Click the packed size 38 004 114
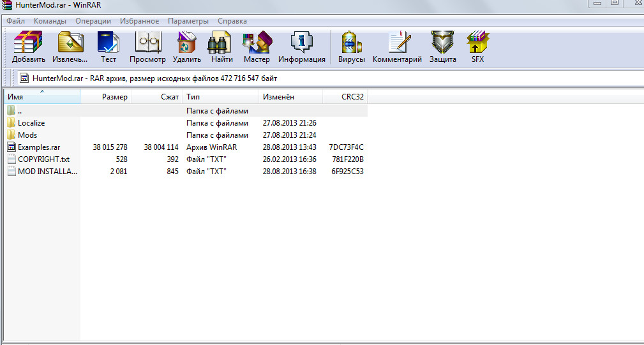Screen dimensions: 644x345 pos(161,147)
